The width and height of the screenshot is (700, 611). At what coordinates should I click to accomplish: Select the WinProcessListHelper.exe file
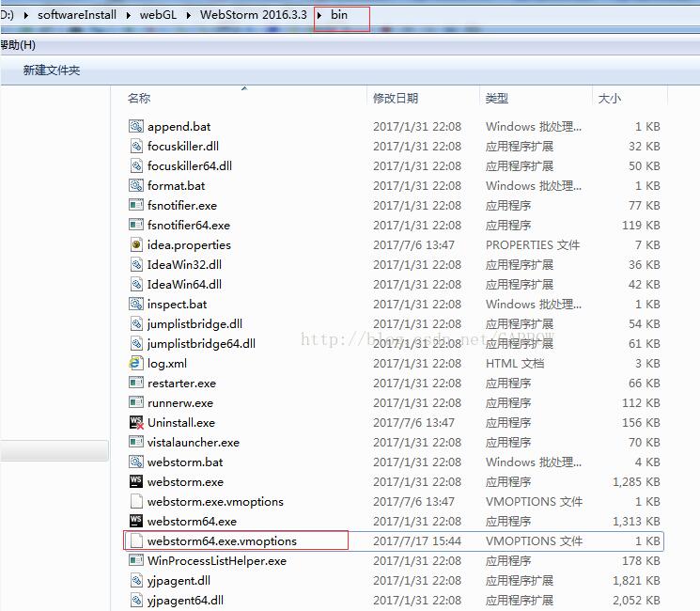(216, 561)
